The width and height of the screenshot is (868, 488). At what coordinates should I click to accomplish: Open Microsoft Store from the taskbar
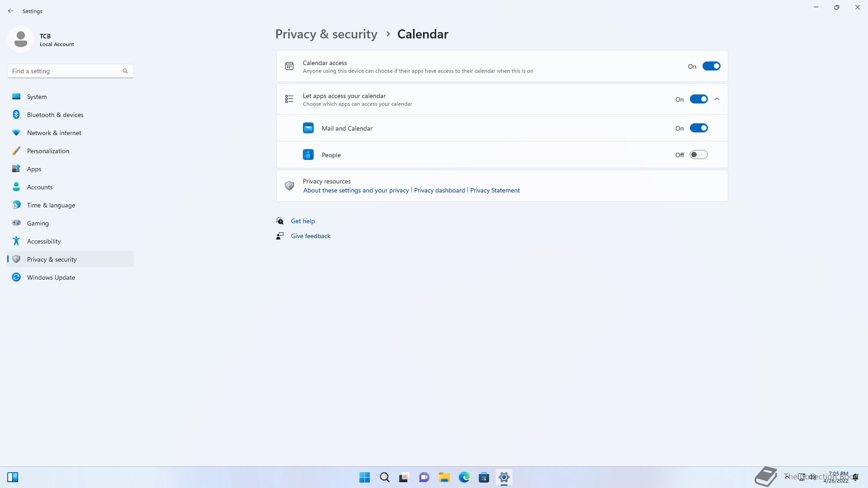pos(484,477)
